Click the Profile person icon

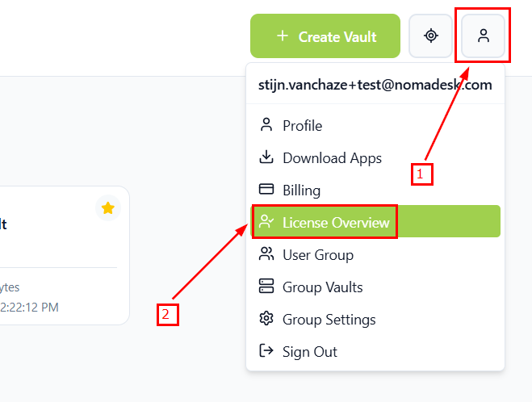pos(266,125)
